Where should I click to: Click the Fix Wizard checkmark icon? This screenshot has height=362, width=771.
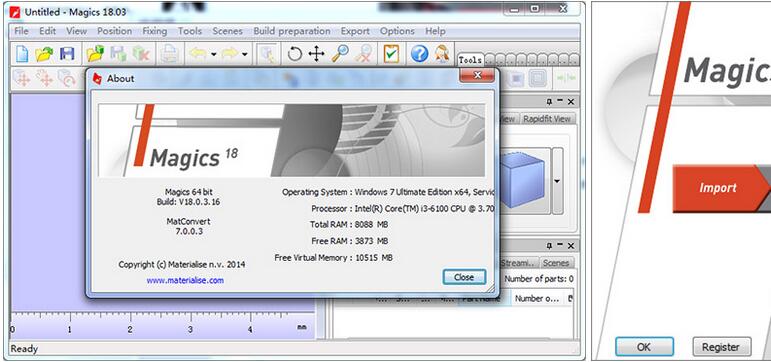(391, 54)
